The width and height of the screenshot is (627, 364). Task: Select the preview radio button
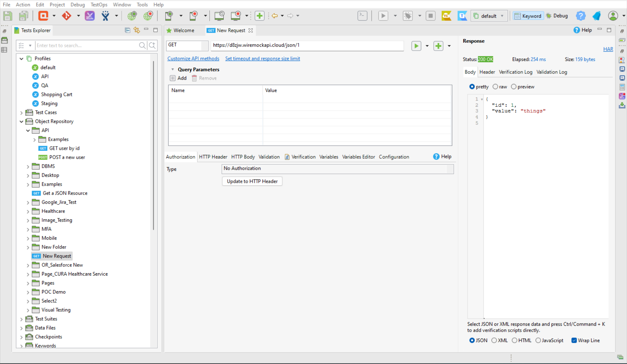click(x=514, y=87)
